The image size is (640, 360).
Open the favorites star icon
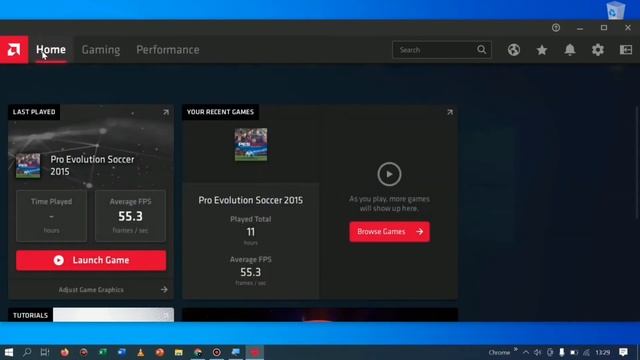(542, 50)
